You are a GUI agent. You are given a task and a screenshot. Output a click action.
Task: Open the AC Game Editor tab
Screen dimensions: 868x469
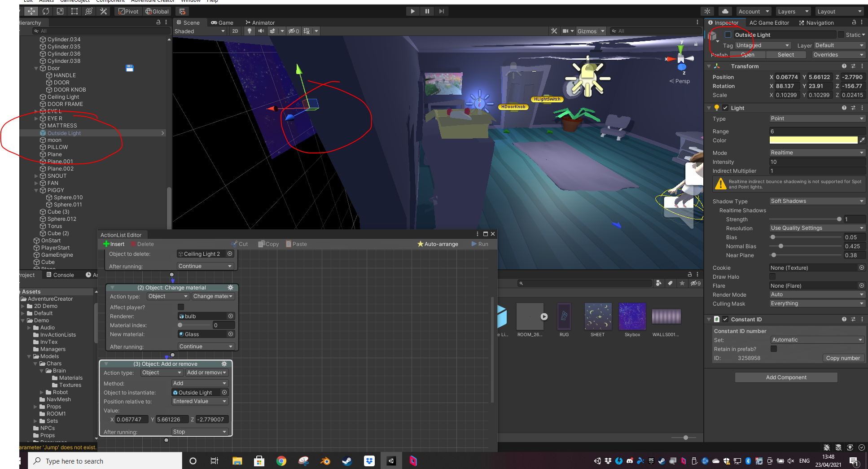click(x=769, y=22)
